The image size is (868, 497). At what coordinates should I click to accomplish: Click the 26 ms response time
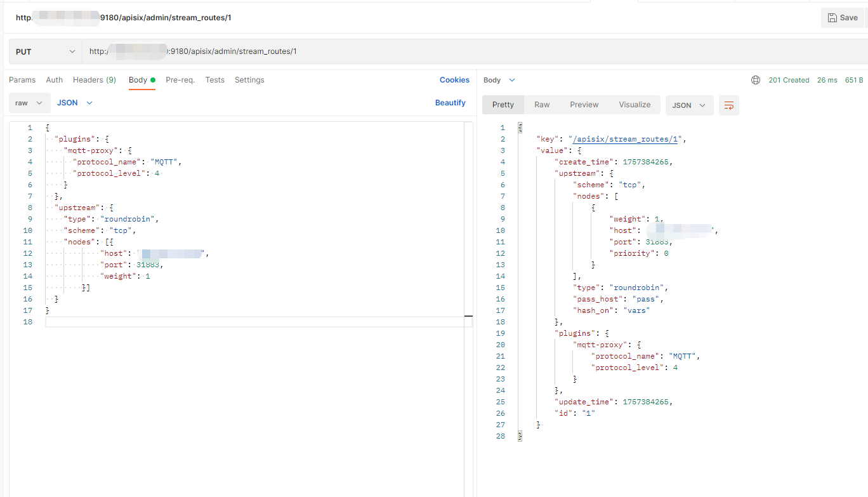coord(827,80)
